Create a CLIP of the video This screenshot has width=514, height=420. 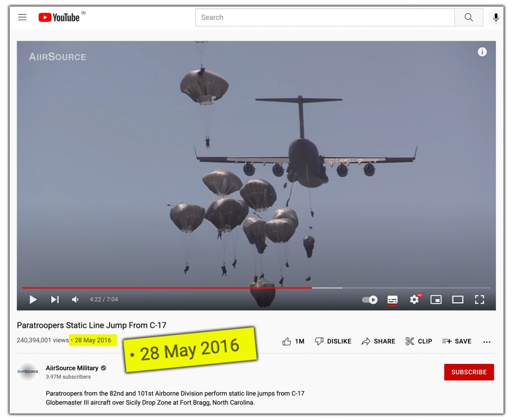418,341
